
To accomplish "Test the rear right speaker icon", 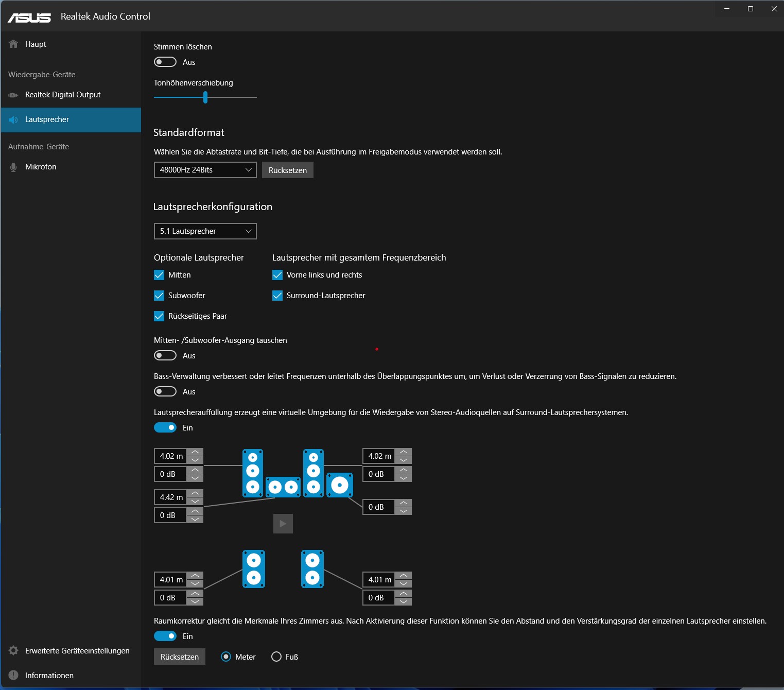I will tap(312, 569).
